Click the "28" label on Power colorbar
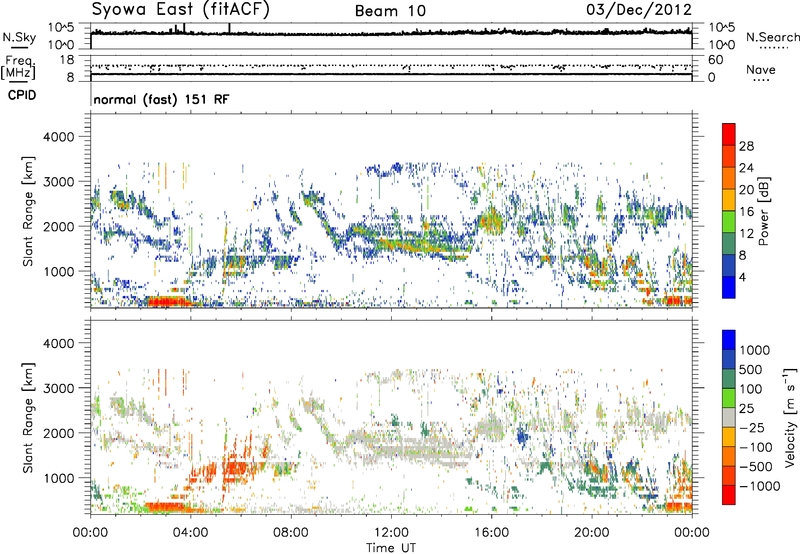This screenshot has width=800, height=554. coord(746,146)
